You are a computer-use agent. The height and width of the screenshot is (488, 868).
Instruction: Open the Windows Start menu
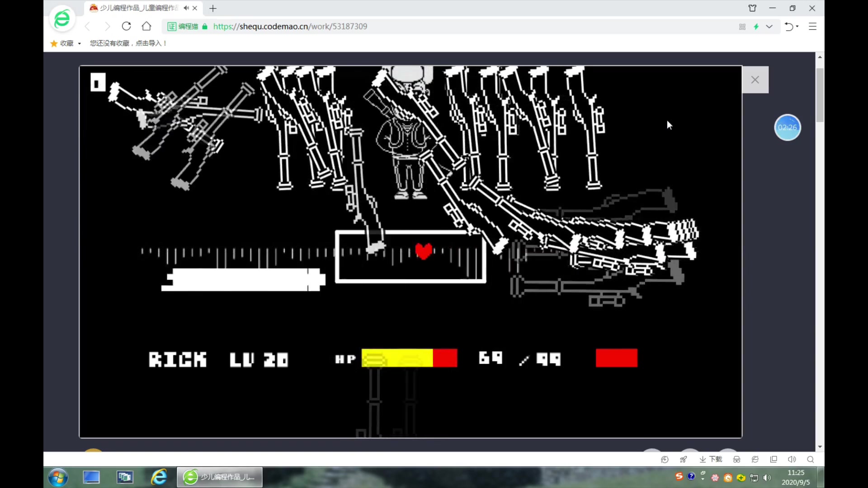coord(58,477)
